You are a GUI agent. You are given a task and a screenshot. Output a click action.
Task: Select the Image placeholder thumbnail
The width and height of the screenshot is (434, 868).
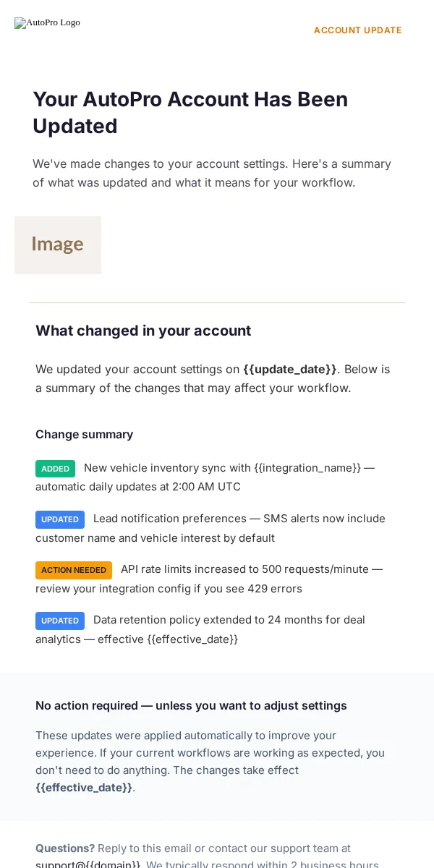58,245
